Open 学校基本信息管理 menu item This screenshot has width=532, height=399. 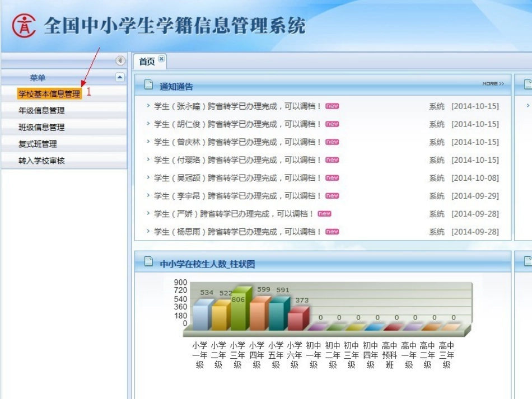(49, 94)
